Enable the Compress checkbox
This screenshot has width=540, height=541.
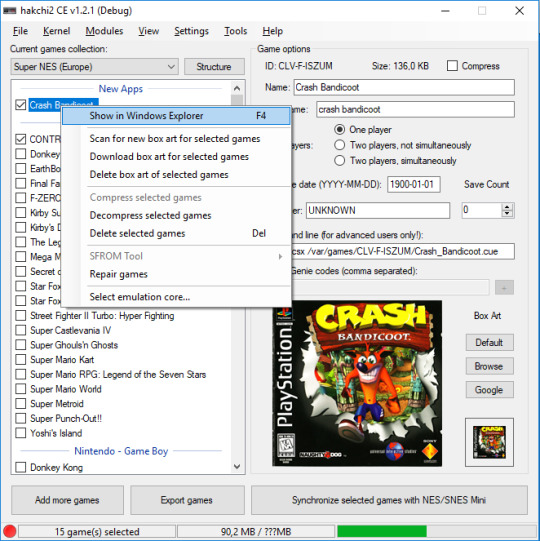pos(452,66)
